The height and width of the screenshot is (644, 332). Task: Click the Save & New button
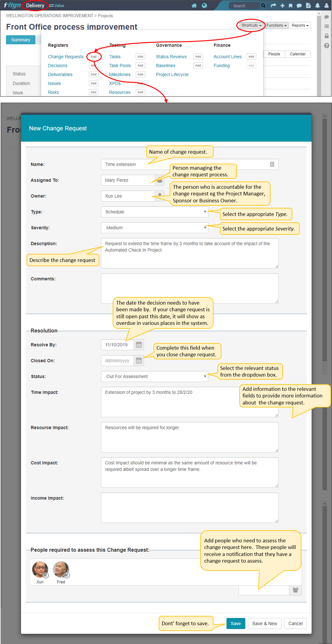tap(265, 623)
